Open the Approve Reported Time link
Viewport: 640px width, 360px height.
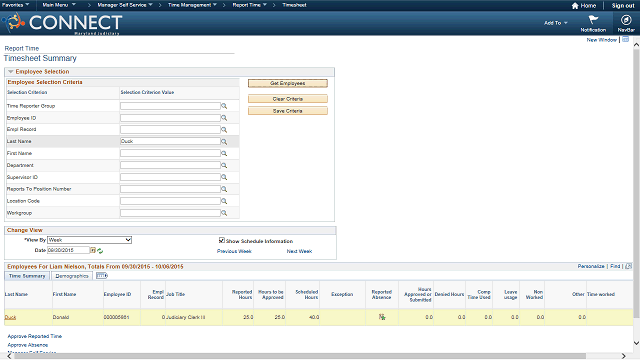point(35,336)
